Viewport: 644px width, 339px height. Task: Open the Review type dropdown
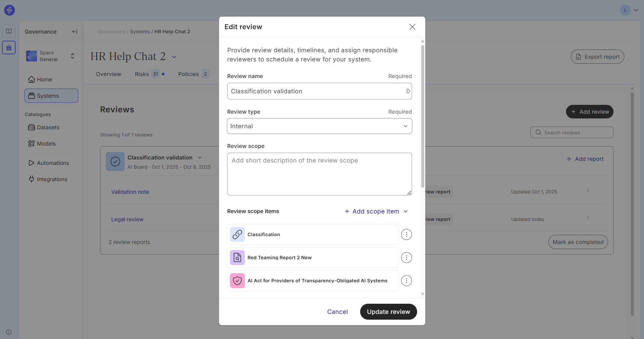(x=319, y=126)
